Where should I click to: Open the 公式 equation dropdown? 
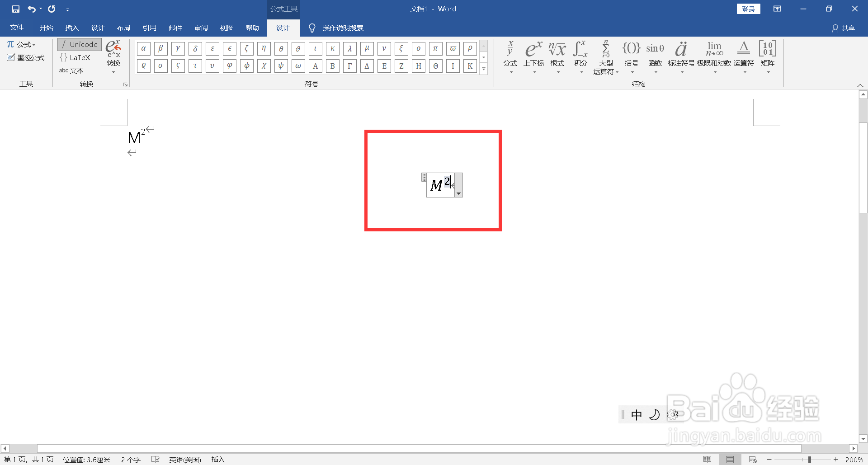(x=21, y=44)
